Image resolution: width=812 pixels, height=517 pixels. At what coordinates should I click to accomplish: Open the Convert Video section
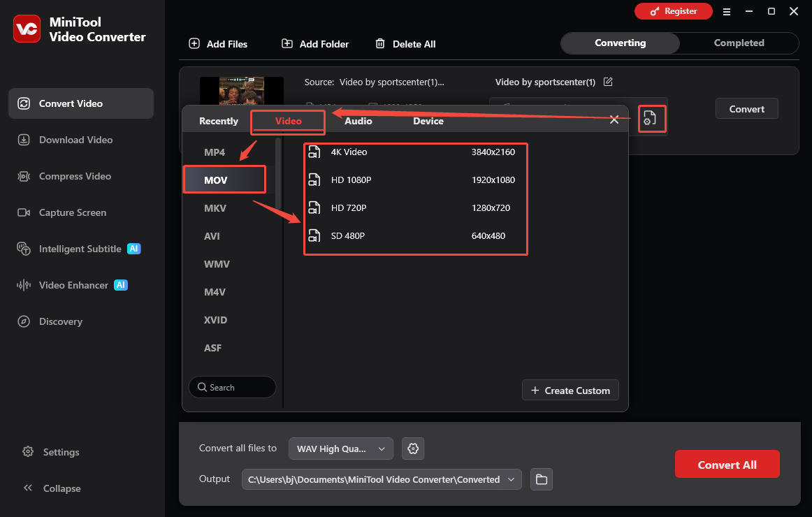[81, 103]
